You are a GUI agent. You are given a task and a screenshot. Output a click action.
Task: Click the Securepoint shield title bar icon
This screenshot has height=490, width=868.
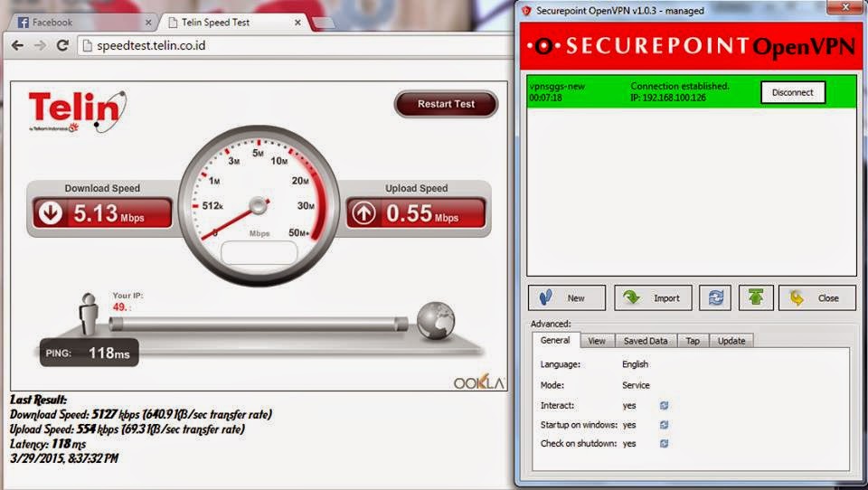click(526, 11)
